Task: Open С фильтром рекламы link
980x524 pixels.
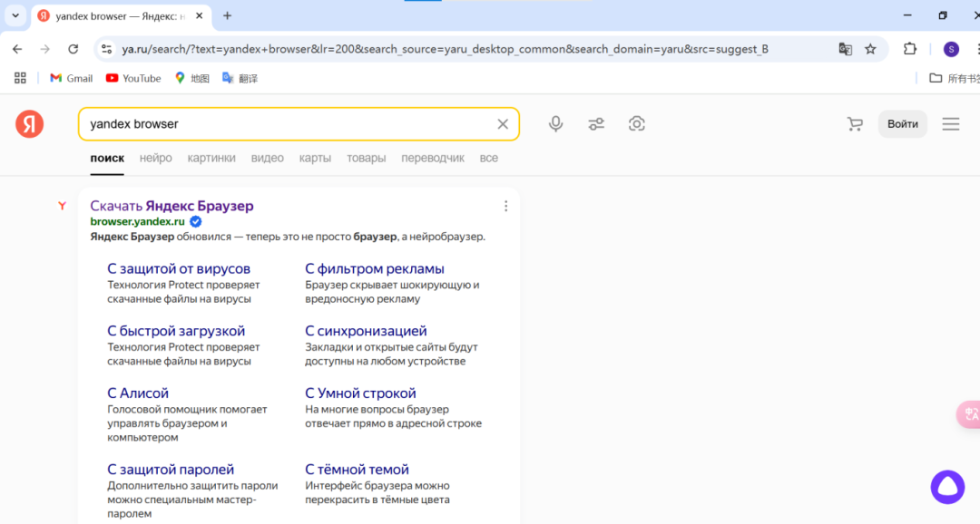Action: 375,268
